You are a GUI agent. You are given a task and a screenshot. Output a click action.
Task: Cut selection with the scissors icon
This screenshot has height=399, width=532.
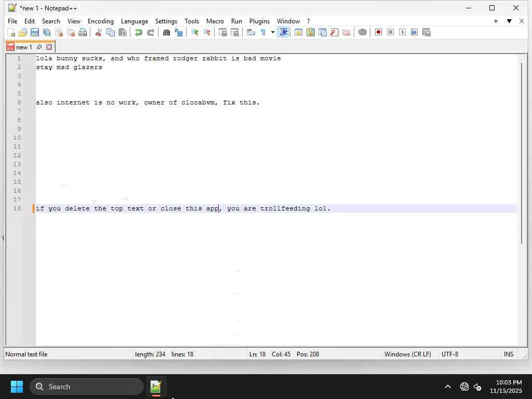pos(98,32)
